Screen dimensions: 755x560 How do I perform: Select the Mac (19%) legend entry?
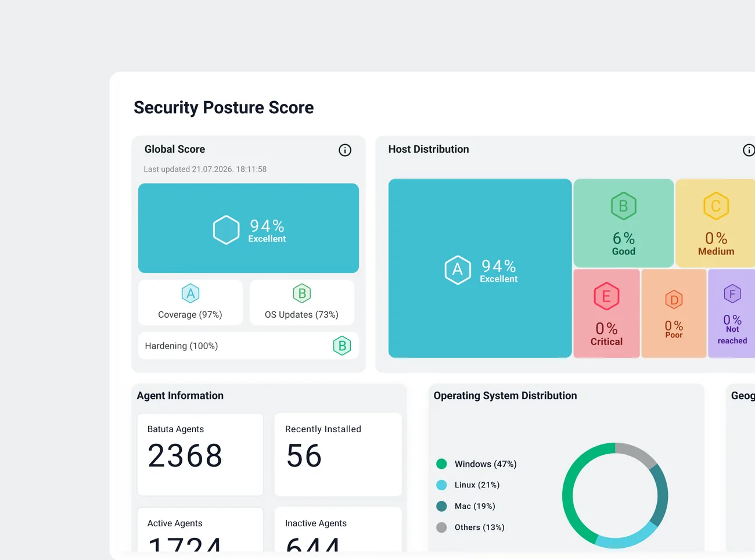tap(466, 506)
